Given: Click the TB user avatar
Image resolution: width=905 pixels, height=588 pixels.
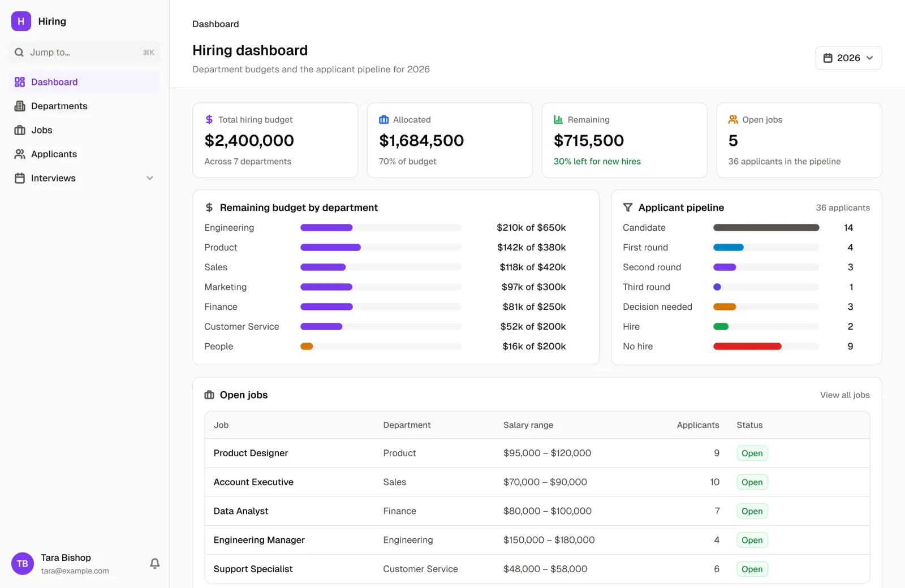Looking at the screenshot, I should 23,564.
